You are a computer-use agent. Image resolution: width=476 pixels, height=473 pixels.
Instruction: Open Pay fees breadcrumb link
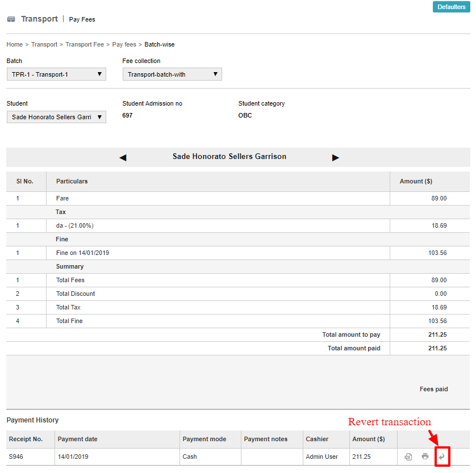tap(124, 44)
